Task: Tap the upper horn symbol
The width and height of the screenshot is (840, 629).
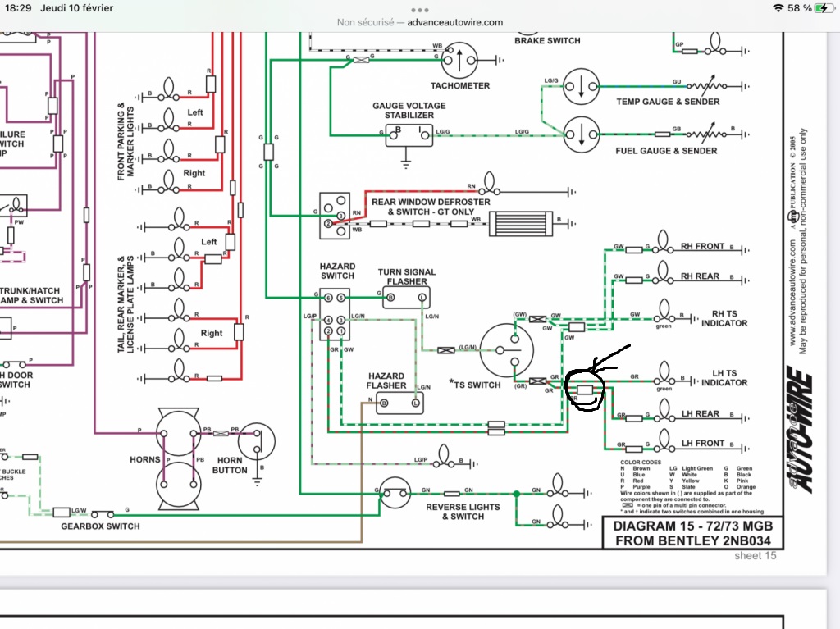Action: [x=178, y=433]
